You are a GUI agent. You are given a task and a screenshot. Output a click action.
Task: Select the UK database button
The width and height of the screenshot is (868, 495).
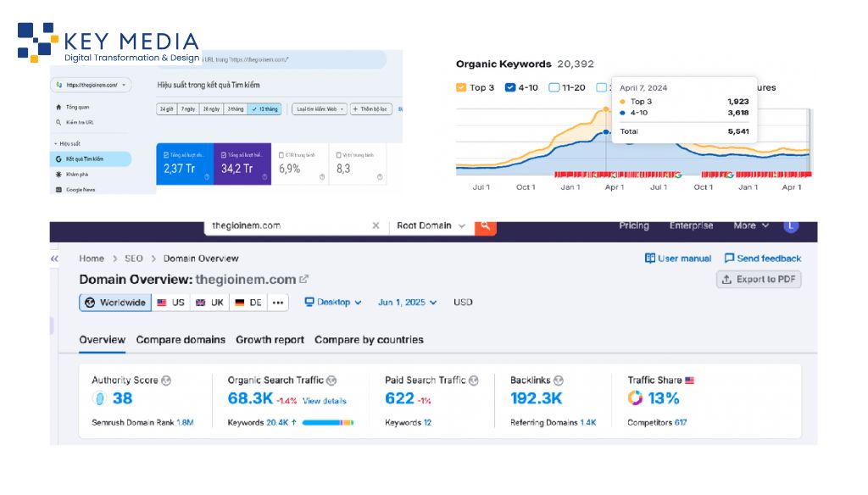pos(210,303)
